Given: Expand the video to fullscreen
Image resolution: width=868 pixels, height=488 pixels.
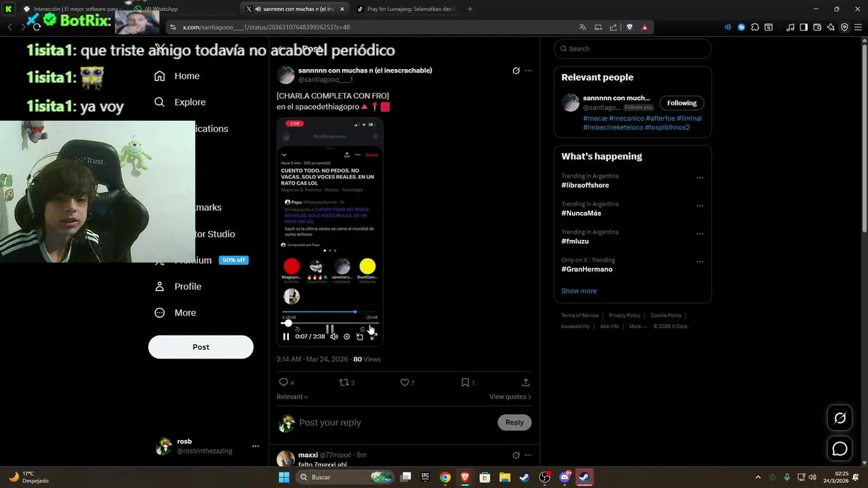Looking at the screenshot, I should pyautogui.click(x=373, y=336).
